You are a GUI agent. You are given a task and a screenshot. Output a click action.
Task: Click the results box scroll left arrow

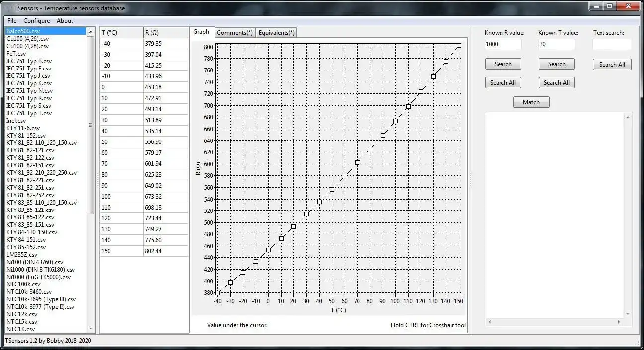[489, 322]
